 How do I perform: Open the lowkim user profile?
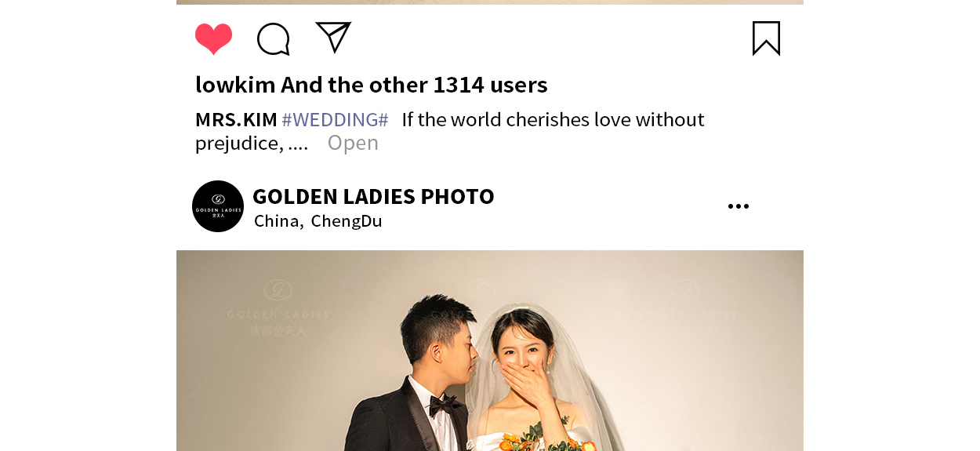click(x=235, y=85)
